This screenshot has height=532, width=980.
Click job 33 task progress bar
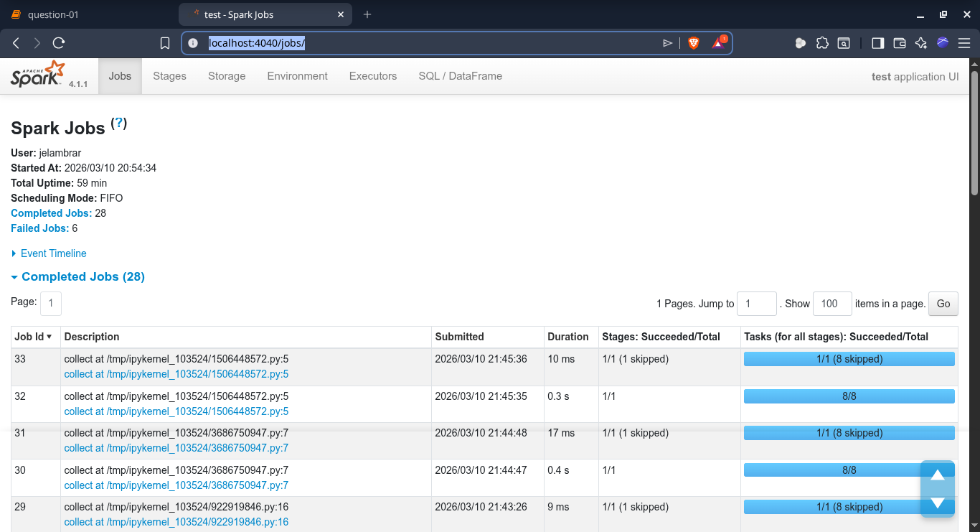click(x=849, y=359)
